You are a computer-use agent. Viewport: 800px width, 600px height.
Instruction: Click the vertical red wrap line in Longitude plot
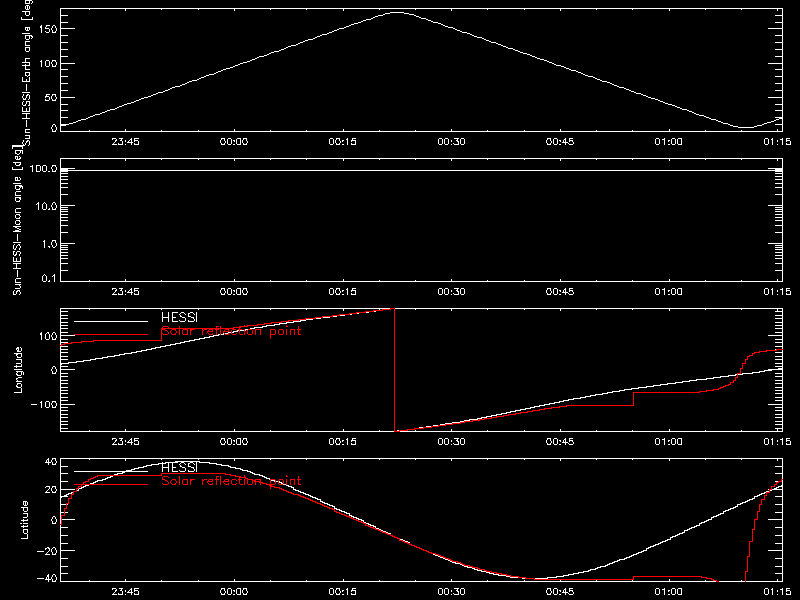pyautogui.click(x=394, y=370)
